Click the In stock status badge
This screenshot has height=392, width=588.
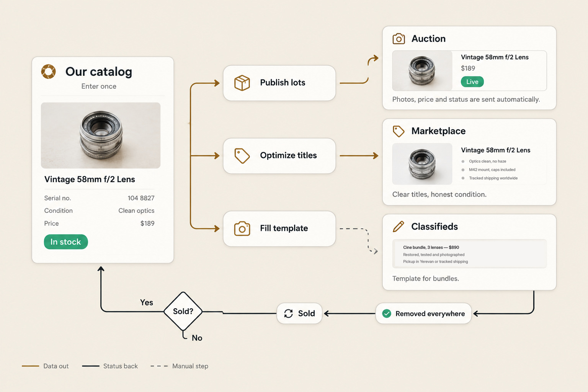pyautogui.click(x=66, y=242)
